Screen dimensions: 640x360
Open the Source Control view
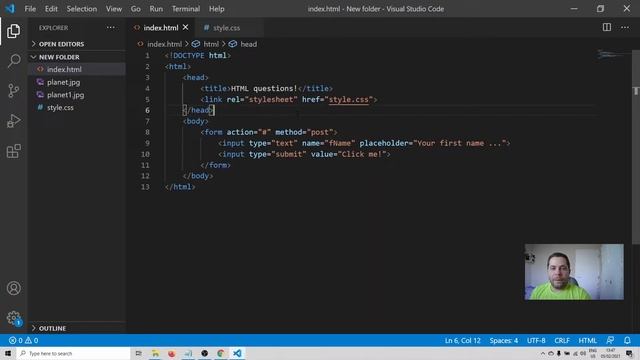(13, 91)
